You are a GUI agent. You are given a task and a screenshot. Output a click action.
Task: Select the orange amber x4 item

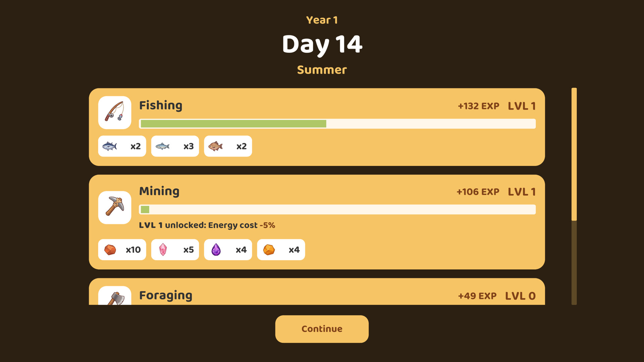click(x=281, y=250)
